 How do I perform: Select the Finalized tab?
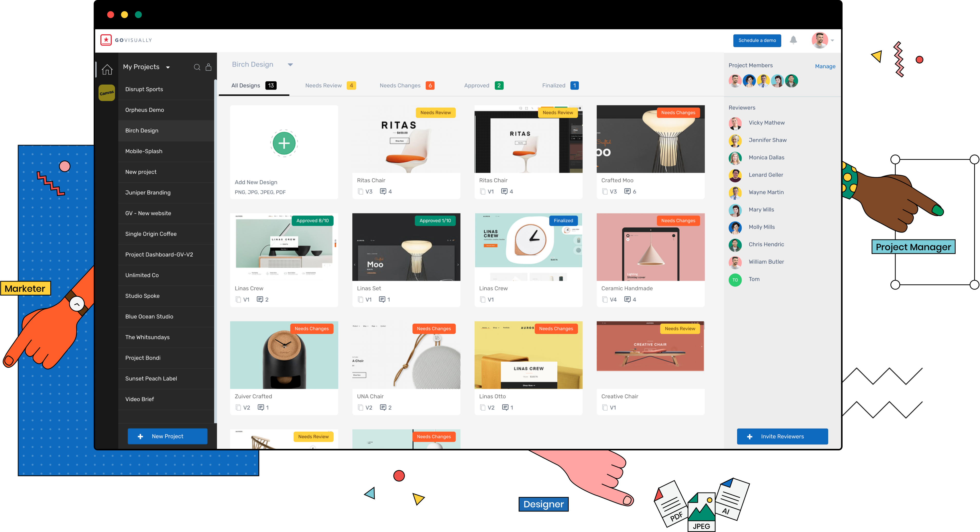(x=557, y=85)
